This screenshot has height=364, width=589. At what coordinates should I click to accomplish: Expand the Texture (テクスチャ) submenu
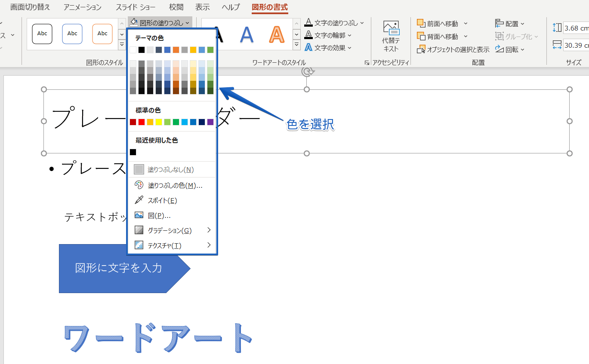click(172, 245)
